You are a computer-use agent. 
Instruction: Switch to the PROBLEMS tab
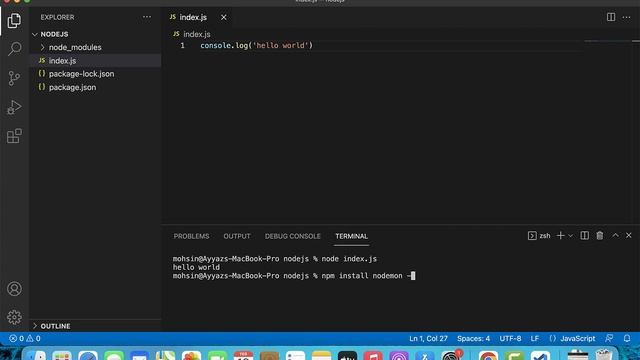pyautogui.click(x=191, y=236)
